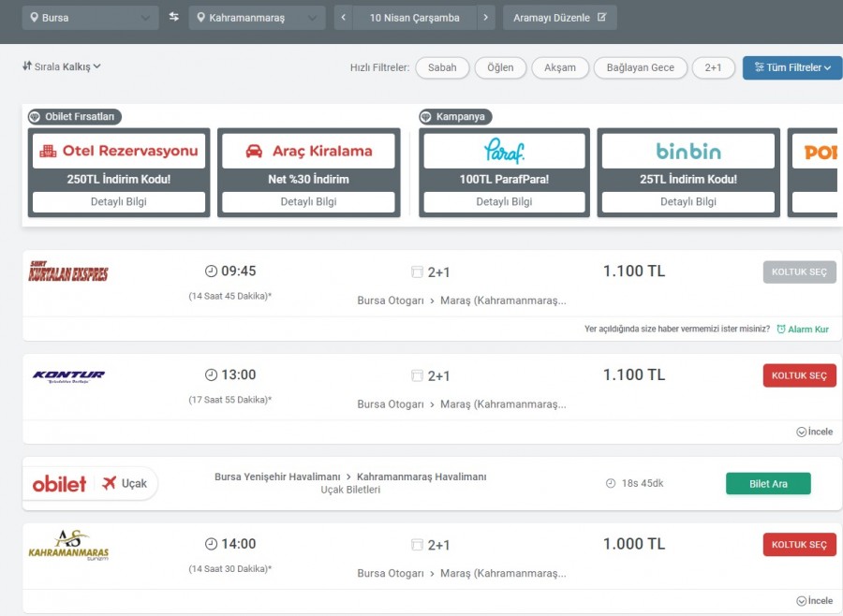Click Aramayı Düzenle to edit search
This screenshot has height=616, width=843.
(559, 18)
